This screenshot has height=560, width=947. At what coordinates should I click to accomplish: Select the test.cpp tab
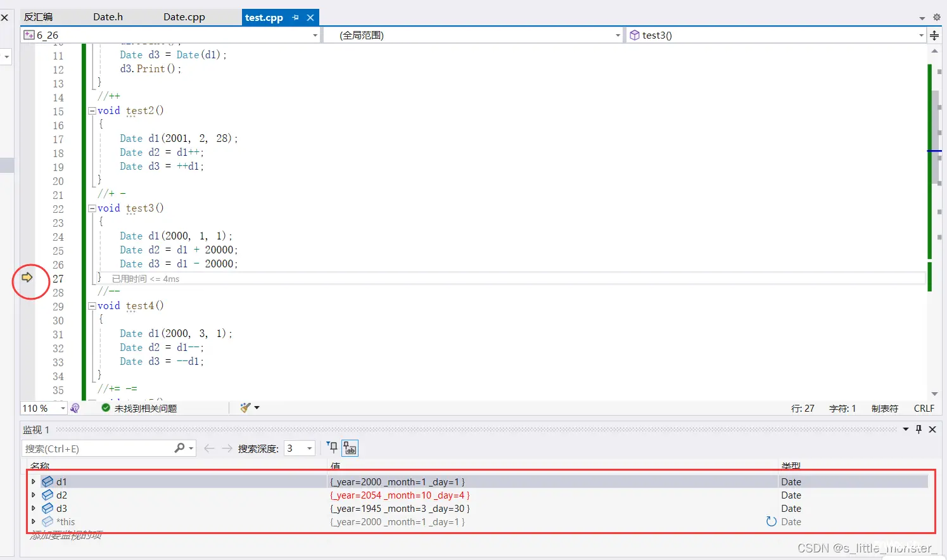264,18
